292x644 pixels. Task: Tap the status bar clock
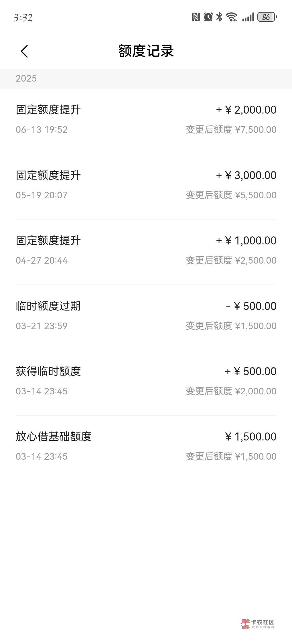coord(23,18)
